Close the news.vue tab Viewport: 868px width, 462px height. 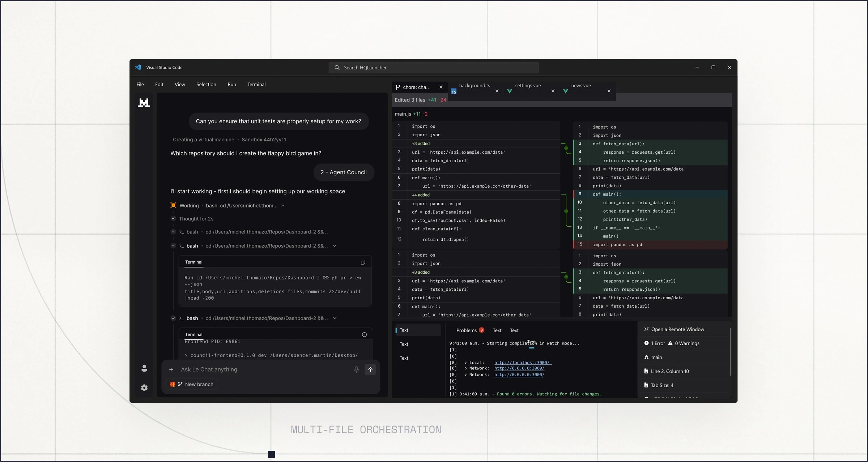[609, 91]
